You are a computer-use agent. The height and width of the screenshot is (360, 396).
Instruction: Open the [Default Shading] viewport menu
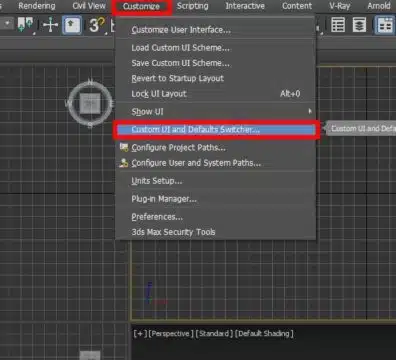(x=264, y=333)
